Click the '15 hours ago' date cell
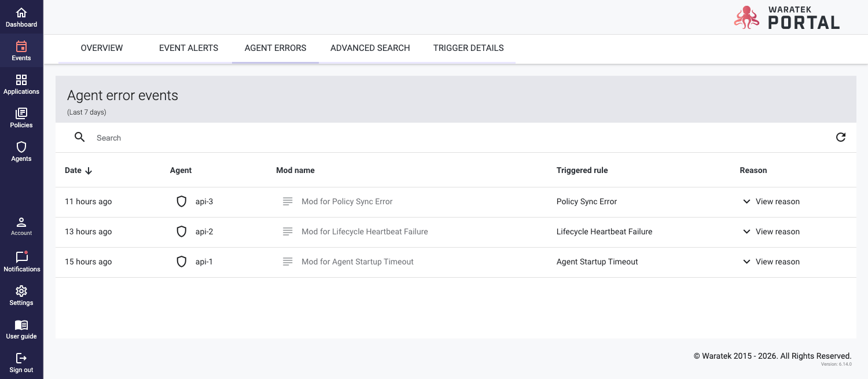The height and width of the screenshot is (379, 868). [x=89, y=262]
